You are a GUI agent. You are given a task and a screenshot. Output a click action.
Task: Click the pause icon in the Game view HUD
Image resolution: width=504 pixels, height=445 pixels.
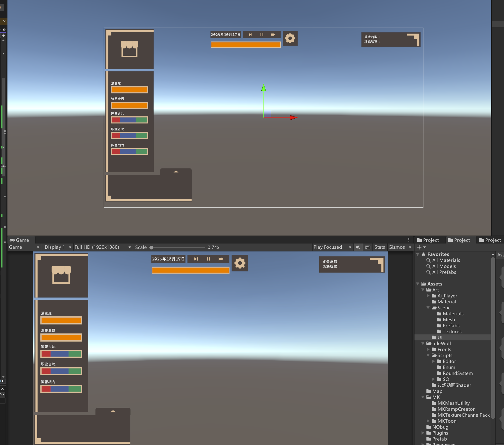[x=208, y=259]
